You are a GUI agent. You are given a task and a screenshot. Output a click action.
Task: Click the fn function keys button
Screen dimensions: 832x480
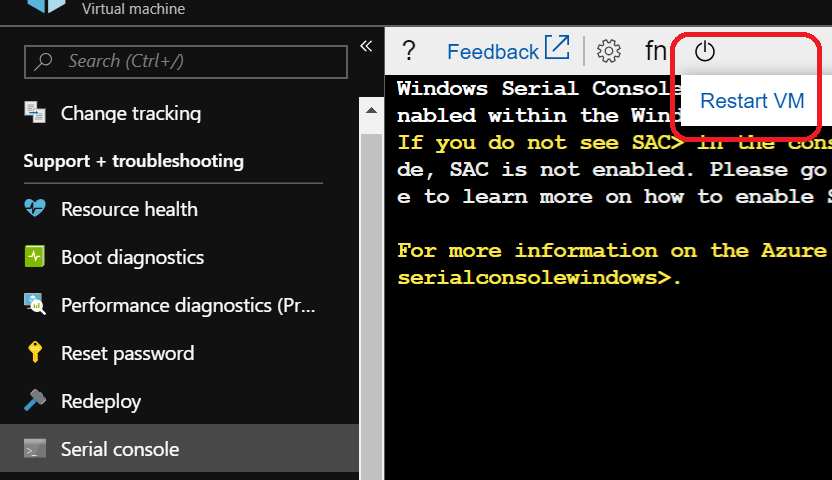(656, 51)
